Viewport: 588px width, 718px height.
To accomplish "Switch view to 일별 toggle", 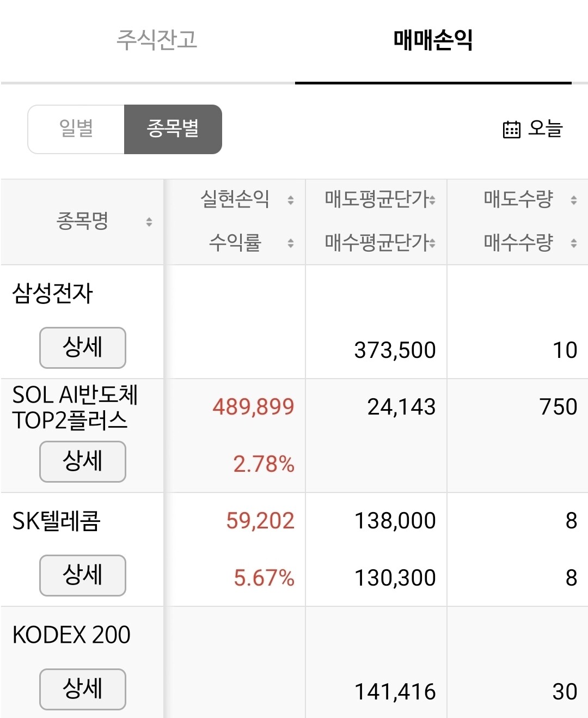I will click(x=76, y=129).
